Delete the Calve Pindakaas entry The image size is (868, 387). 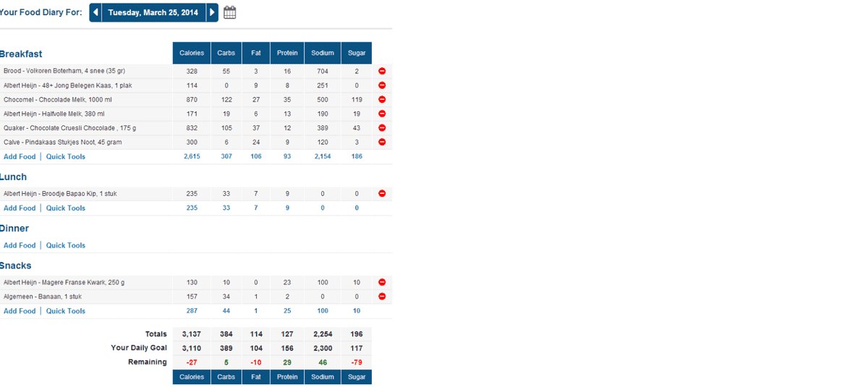tap(382, 142)
